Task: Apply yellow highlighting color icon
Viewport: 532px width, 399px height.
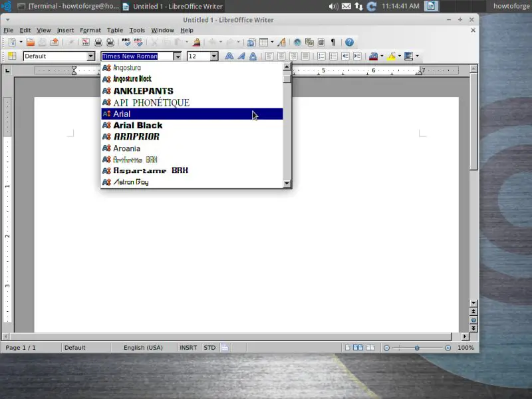Action: 391,56
